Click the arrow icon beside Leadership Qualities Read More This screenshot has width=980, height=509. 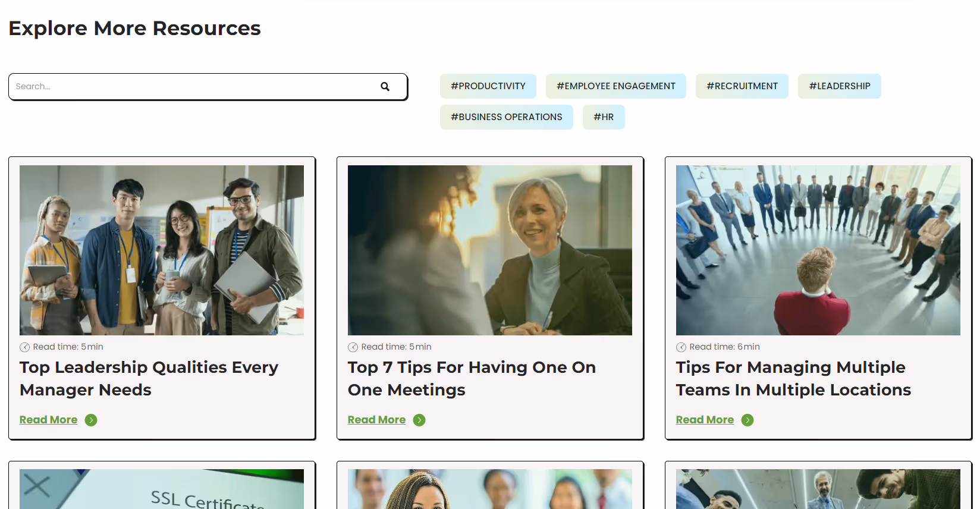click(91, 420)
